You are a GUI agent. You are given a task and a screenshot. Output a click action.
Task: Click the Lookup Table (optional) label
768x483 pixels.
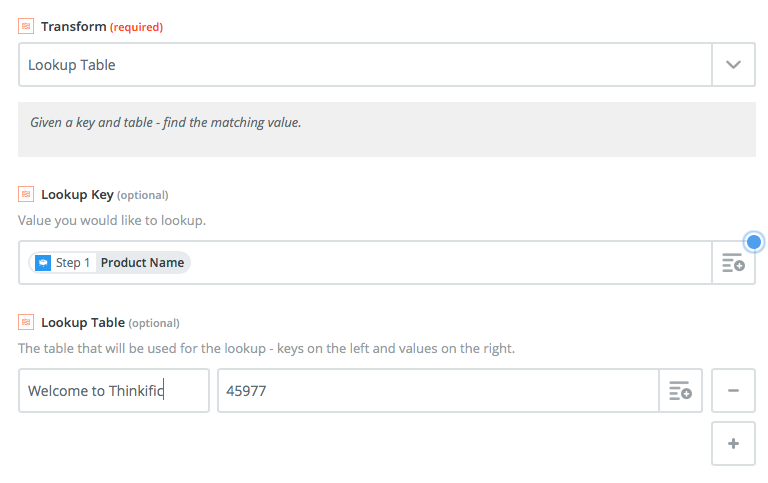[110, 322]
